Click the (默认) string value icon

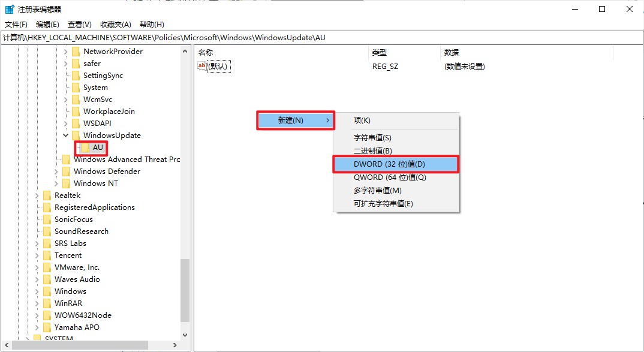pyautogui.click(x=202, y=67)
